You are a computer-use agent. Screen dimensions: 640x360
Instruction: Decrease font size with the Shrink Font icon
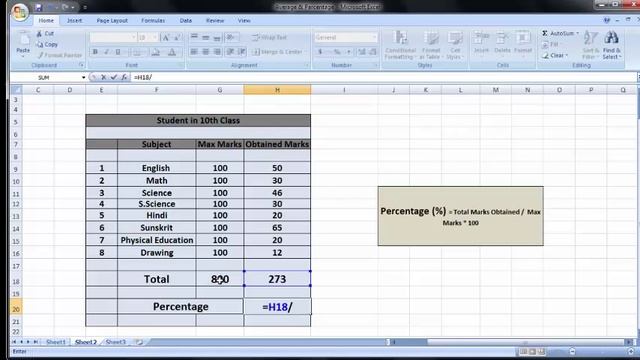click(x=177, y=38)
